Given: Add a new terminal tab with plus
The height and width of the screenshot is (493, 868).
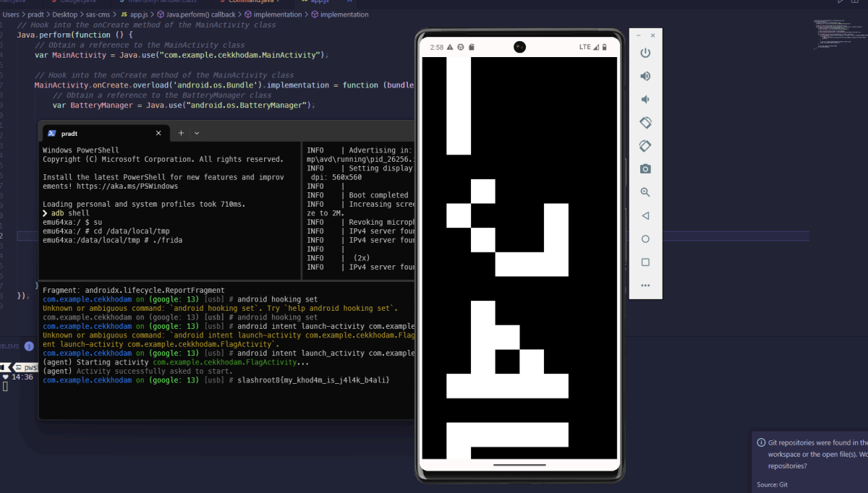Looking at the screenshot, I should (181, 133).
